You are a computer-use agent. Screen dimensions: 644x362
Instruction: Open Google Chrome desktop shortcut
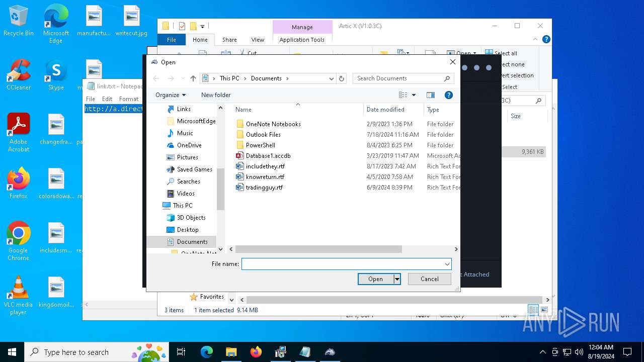click(19, 241)
